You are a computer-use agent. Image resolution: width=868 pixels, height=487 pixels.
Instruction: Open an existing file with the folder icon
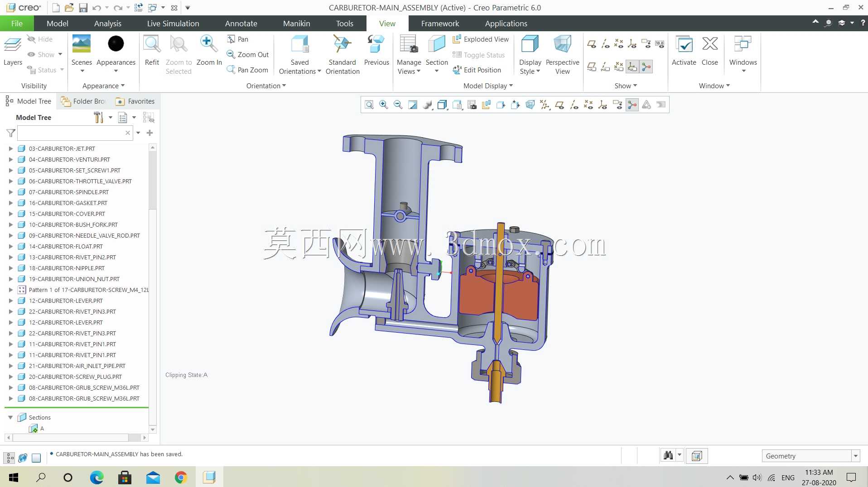(69, 8)
